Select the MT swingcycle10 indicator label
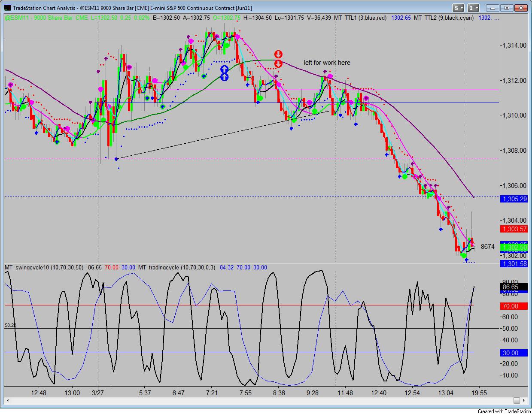The image size is (532, 414). 45,267
